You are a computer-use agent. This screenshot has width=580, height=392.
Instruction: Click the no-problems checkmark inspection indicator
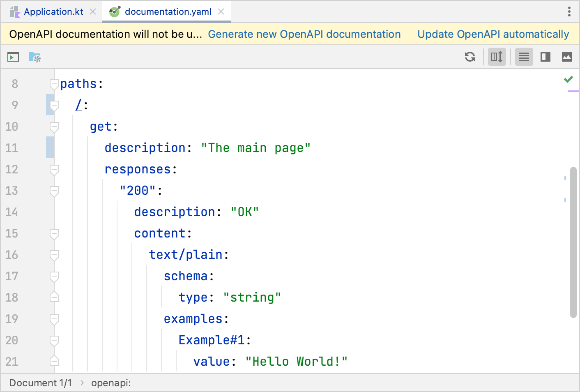tap(569, 79)
